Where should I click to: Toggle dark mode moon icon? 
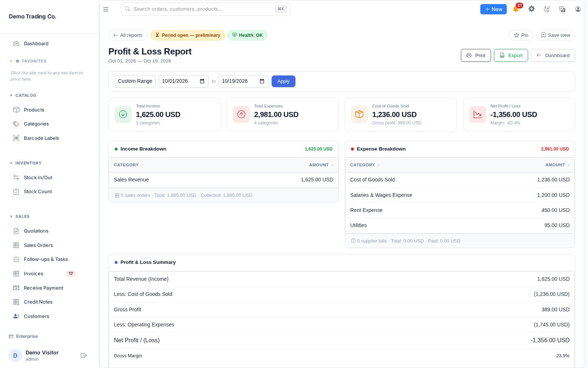tap(547, 9)
